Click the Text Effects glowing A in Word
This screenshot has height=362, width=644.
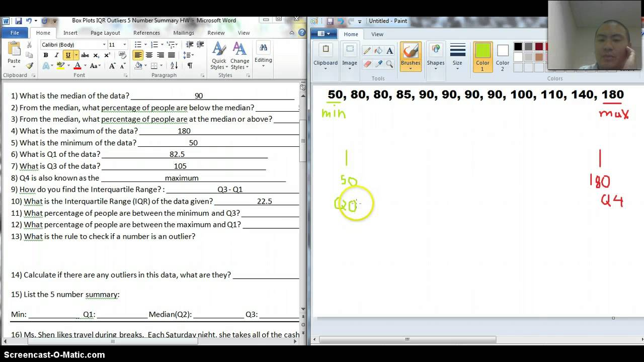(46, 66)
